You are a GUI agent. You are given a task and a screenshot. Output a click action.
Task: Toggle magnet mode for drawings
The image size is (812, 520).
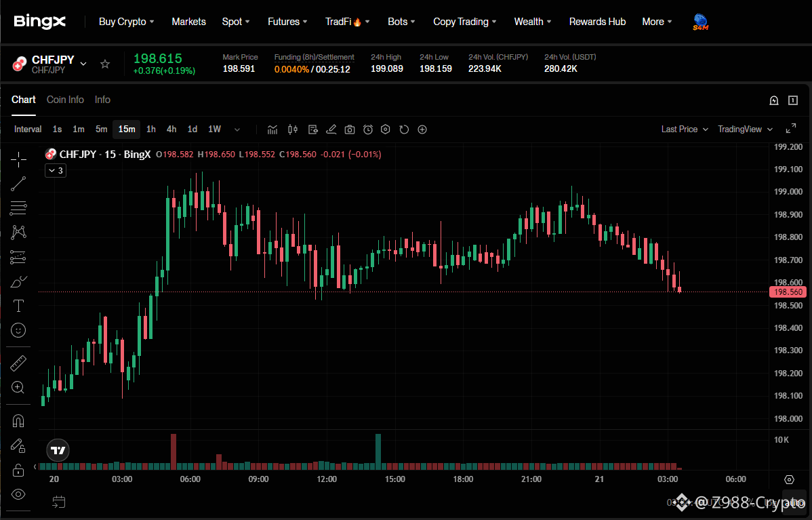click(19, 421)
